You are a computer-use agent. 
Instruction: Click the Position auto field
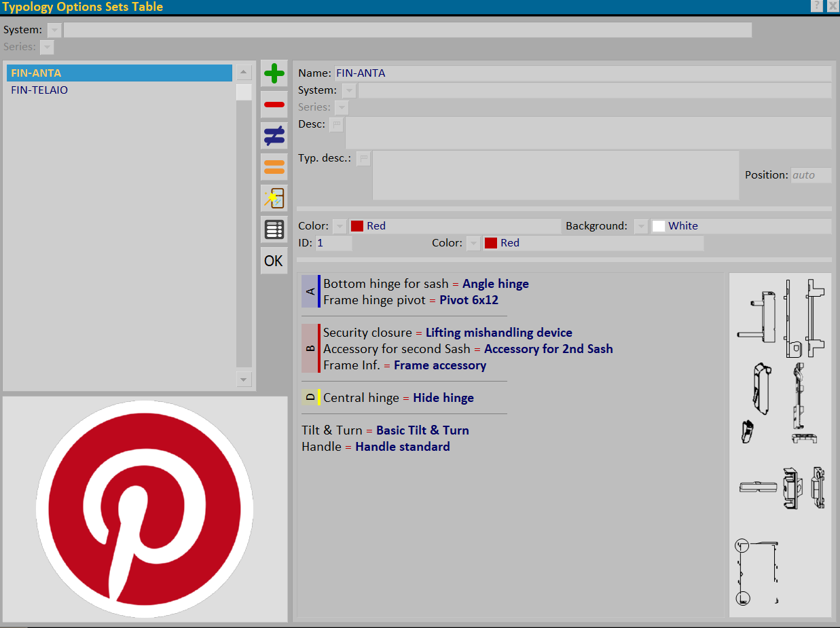pos(811,175)
